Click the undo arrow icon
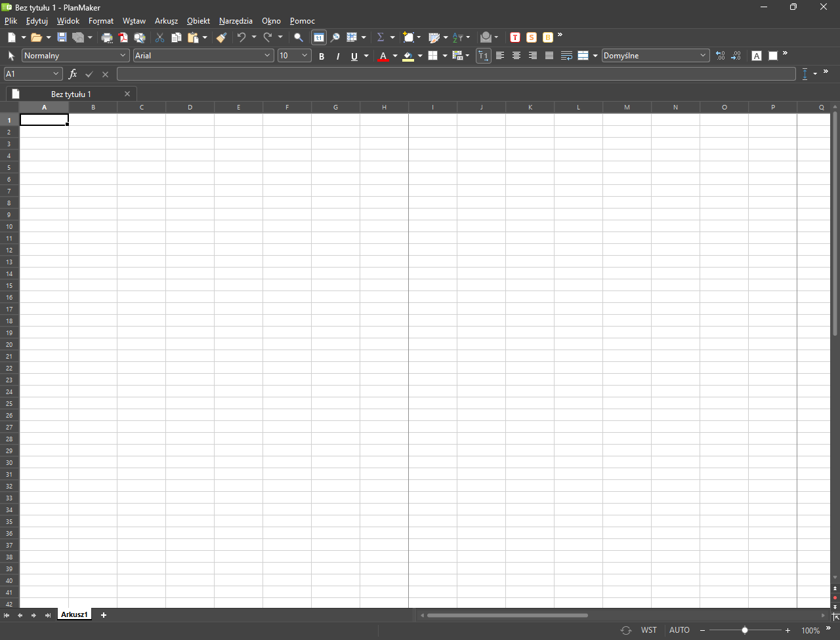840x640 pixels. click(241, 37)
